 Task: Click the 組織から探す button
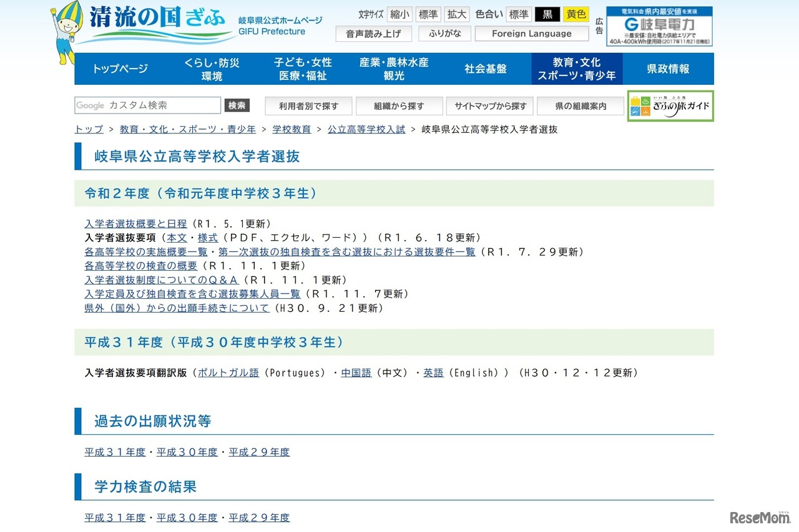coord(399,105)
